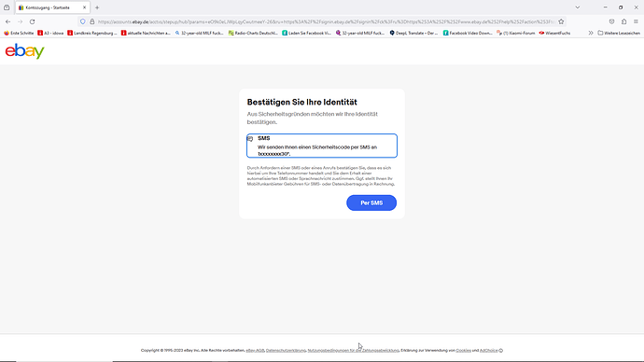Go back using the browser back arrow

coord(8,21)
